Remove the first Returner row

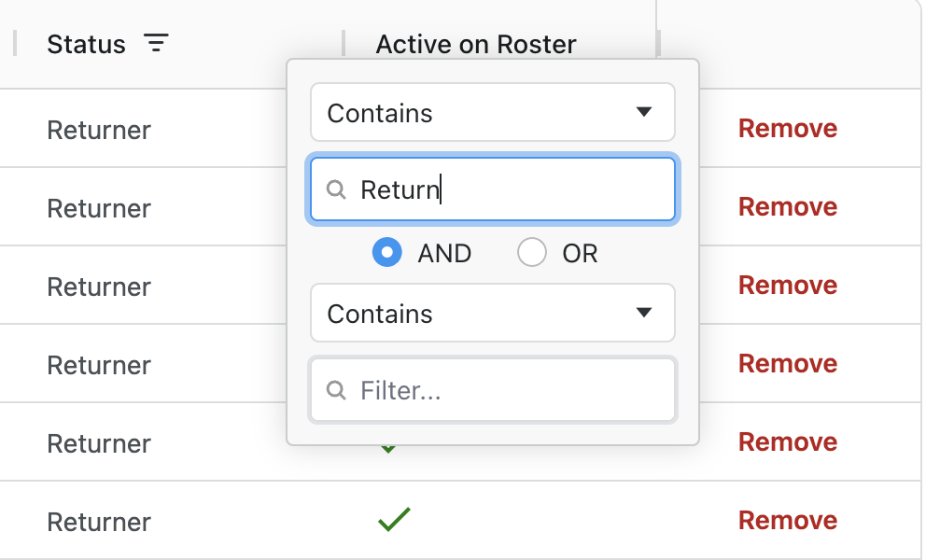pyautogui.click(x=787, y=129)
